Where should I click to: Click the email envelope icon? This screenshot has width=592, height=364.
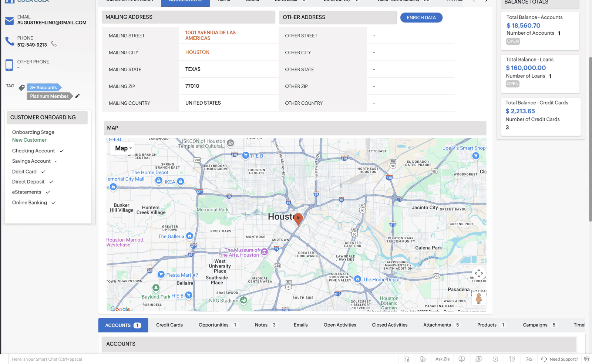(x=9, y=21)
